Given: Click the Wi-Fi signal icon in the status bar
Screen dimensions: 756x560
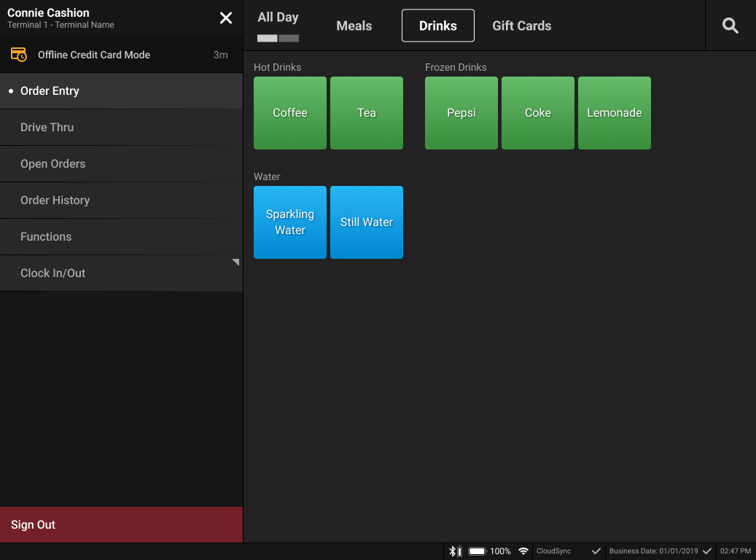Looking at the screenshot, I should click(x=523, y=551).
